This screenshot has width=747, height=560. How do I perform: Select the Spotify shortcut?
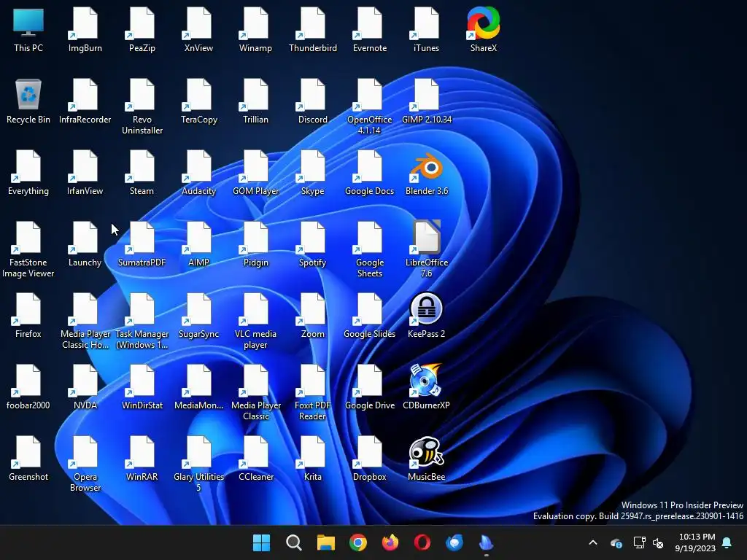point(312,244)
